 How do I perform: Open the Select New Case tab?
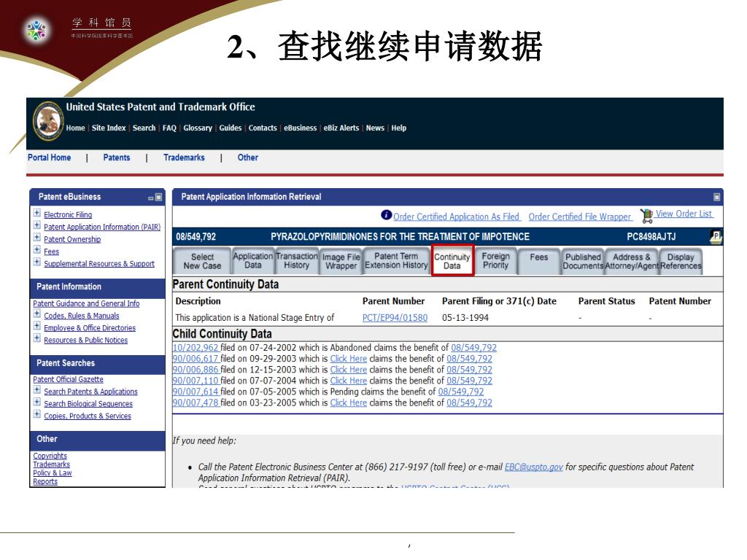203,261
